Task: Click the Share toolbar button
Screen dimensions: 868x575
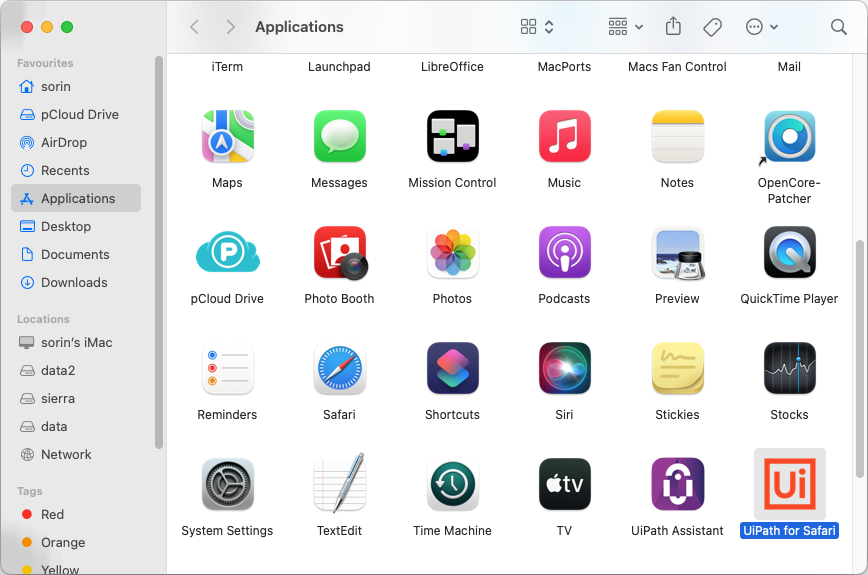Action: [674, 27]
